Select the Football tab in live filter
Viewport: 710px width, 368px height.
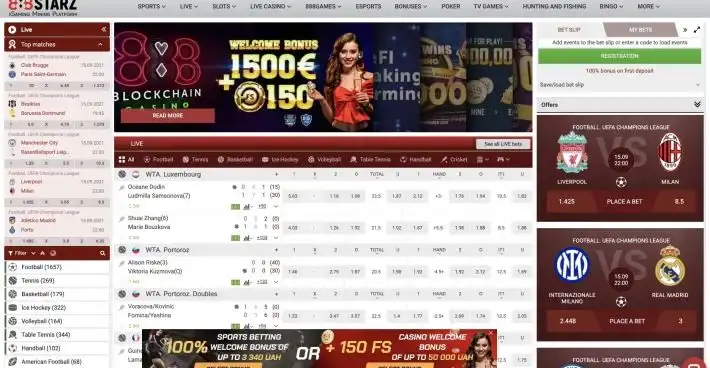158,159
